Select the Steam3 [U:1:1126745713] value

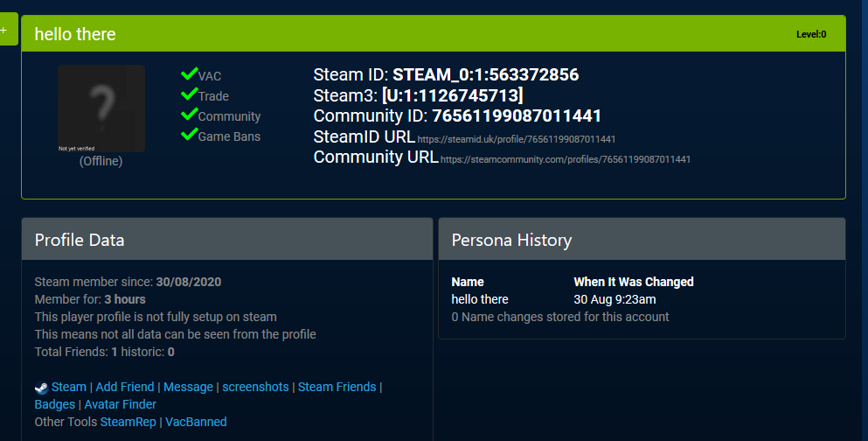(x=452, y=95)
